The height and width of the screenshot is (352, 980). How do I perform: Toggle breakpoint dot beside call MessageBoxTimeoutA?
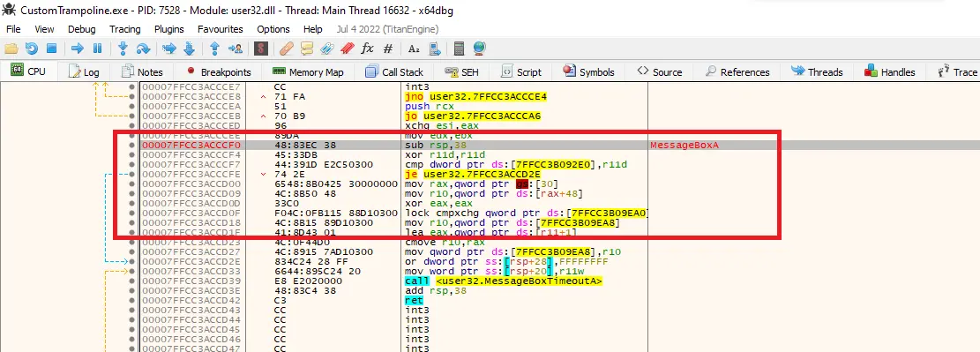pos(131,281)
